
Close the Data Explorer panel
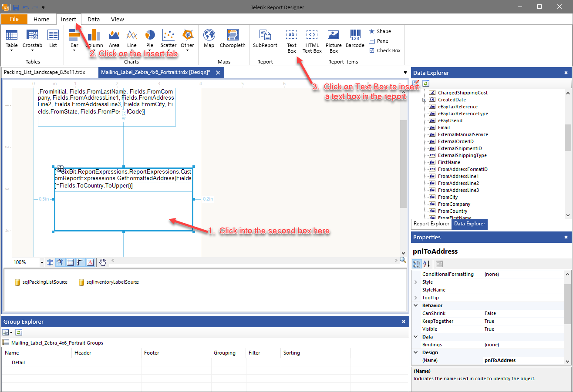click(x=566, y=73)
